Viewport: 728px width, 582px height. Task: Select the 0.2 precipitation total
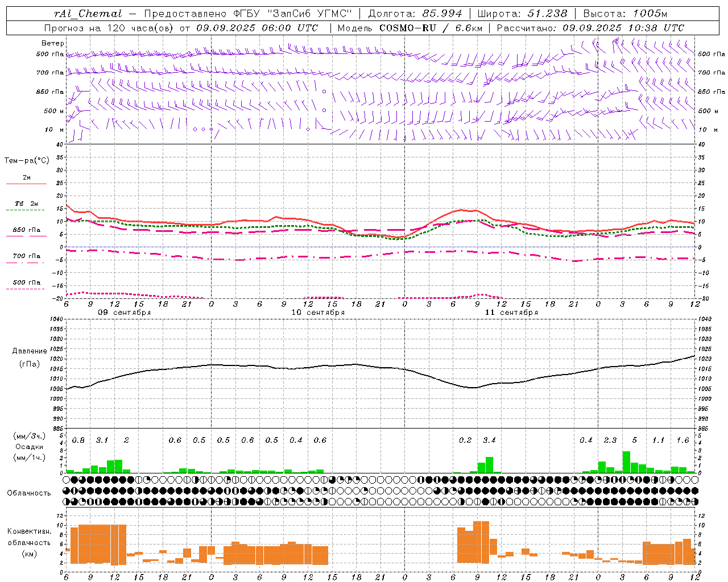coord(465,440)
